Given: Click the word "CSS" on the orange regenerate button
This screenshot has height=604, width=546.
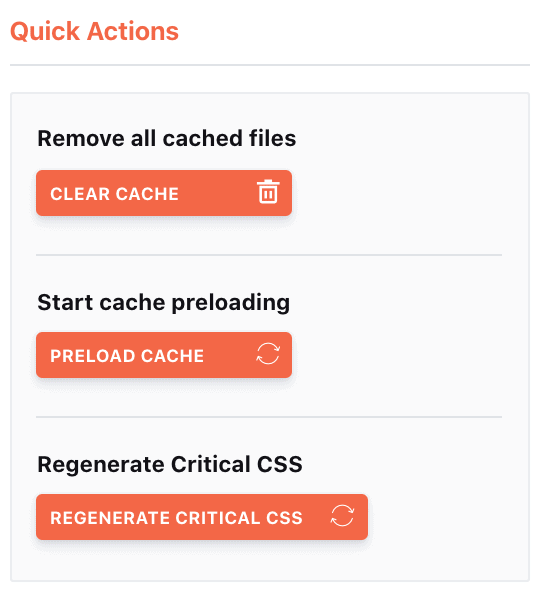Looking at the screenshot, I should point(284,518).
